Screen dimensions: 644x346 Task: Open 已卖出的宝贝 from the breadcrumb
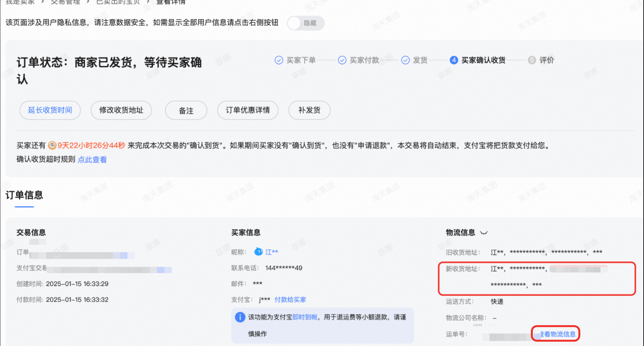pos(118,2)
